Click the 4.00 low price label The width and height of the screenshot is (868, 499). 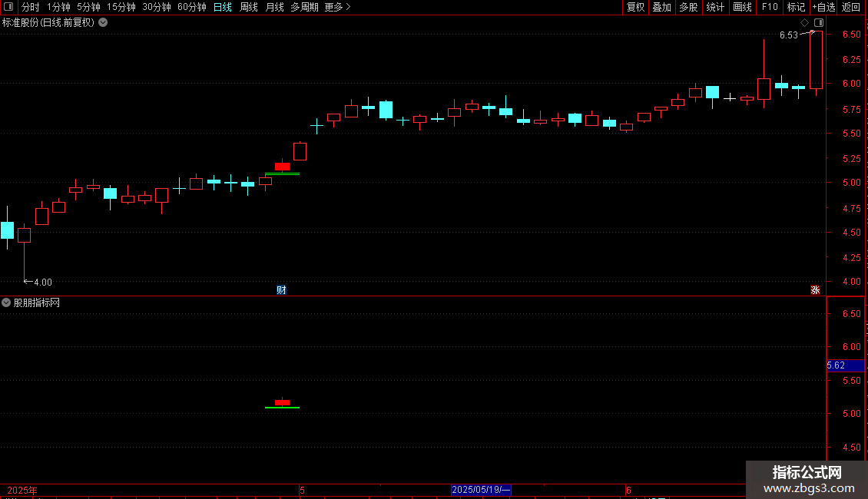coord(42,283)
